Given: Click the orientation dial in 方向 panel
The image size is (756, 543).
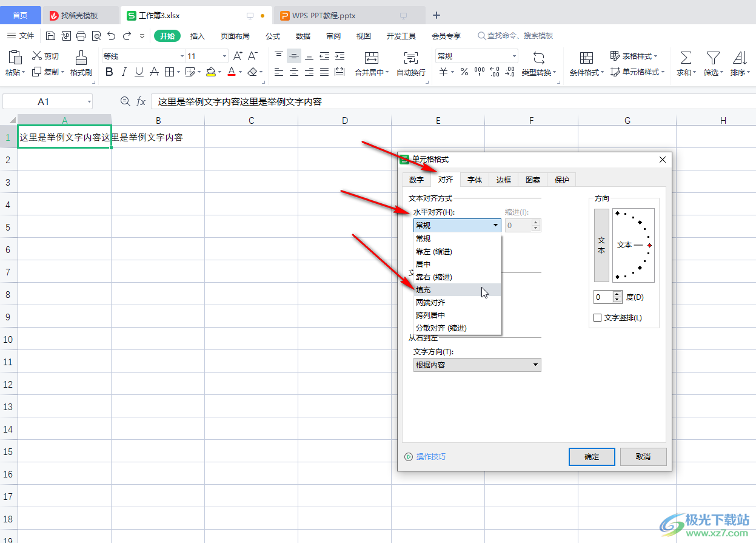Looking at the screenshot, I should coord(634,245).
